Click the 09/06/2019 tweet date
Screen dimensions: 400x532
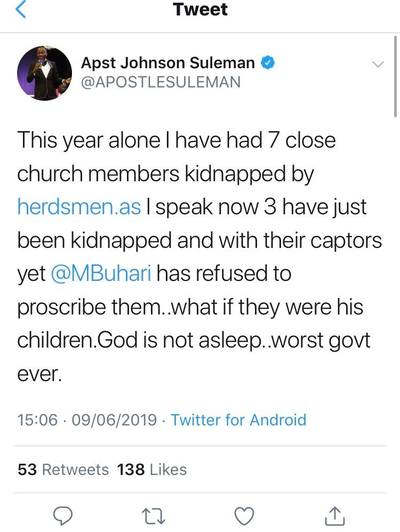point(114,420)
